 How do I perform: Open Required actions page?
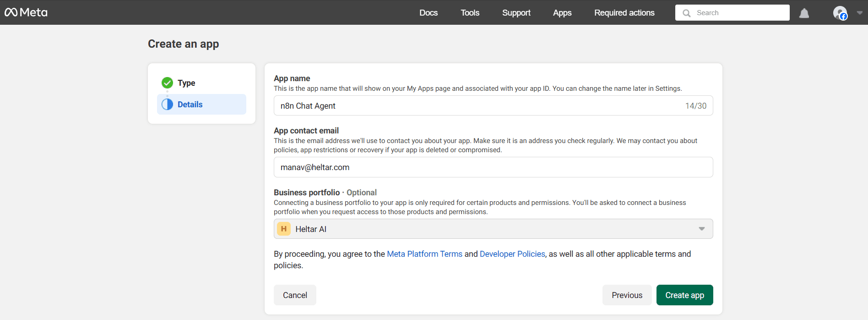point(624,13)
